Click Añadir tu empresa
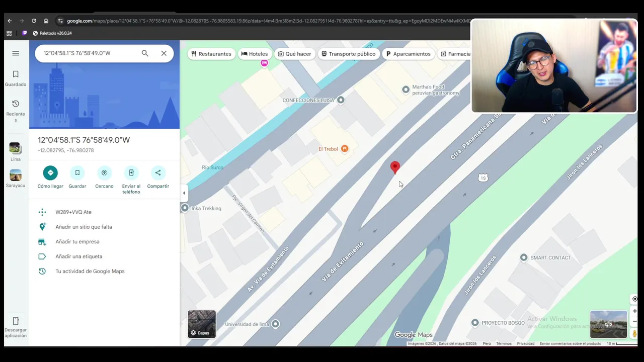This screenshot has height=362, width=644. click(104, 242)
